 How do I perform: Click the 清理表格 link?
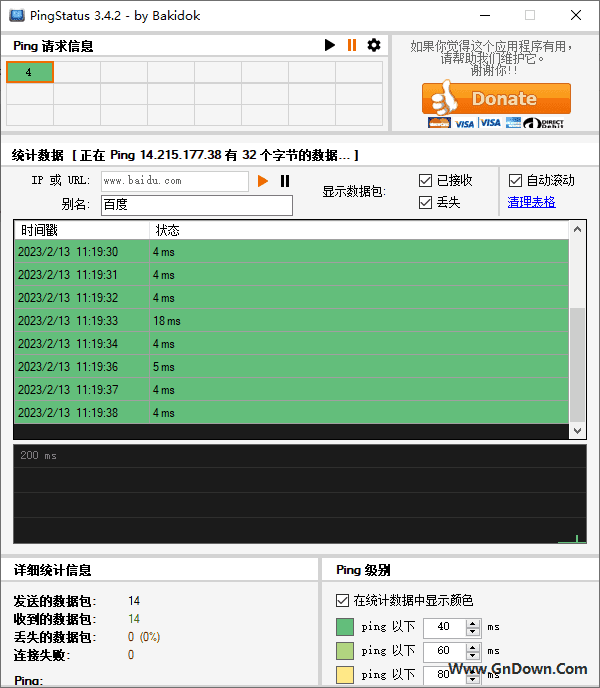532,202
